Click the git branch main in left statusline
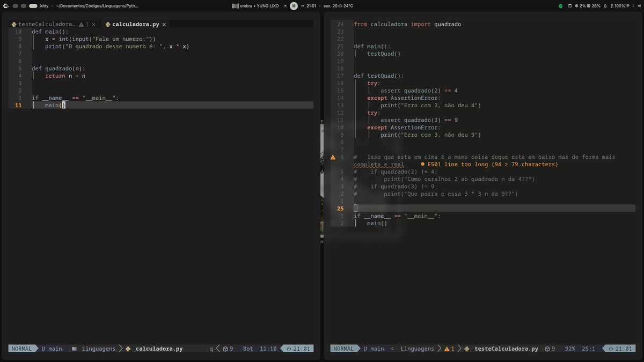The width and height of the screenshot is (644, 362). click(52, 349)
